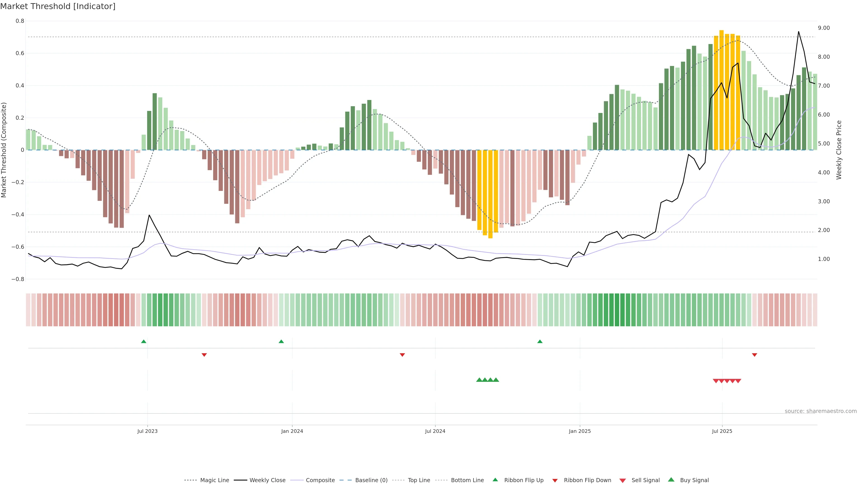Click the Ribbon Flip Down legend triangle

(x=555, y=481)
